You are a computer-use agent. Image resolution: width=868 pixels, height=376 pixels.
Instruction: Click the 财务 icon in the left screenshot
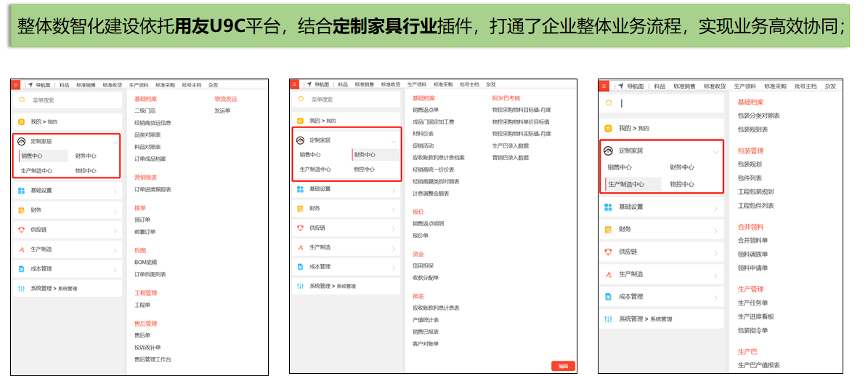click(22, 210)
